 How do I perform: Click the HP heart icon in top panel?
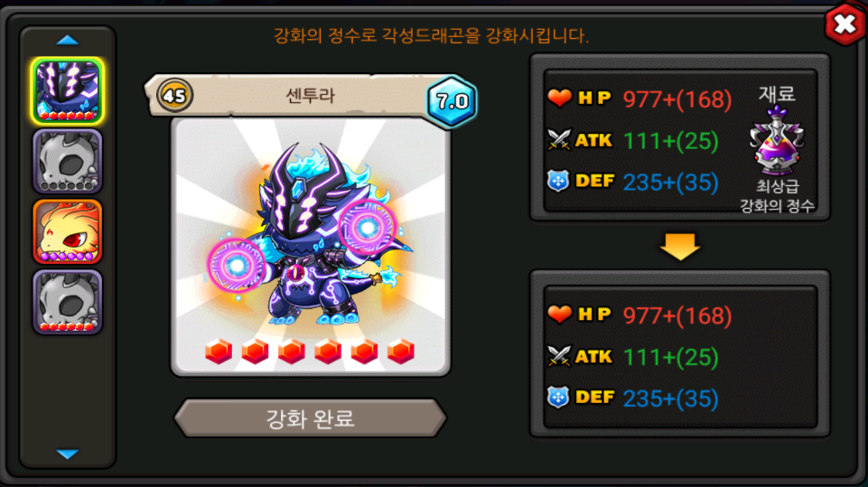pos(559,98)
